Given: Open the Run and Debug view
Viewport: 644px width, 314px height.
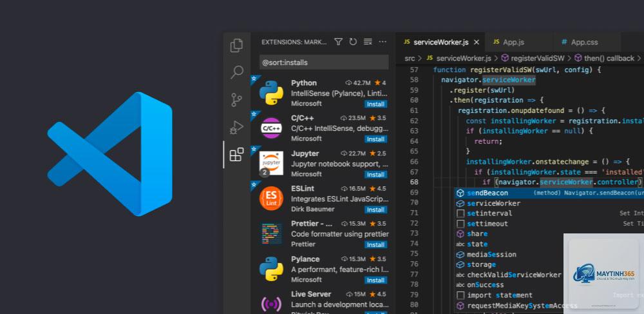Looking at the screenshot, I should [236, 127].
